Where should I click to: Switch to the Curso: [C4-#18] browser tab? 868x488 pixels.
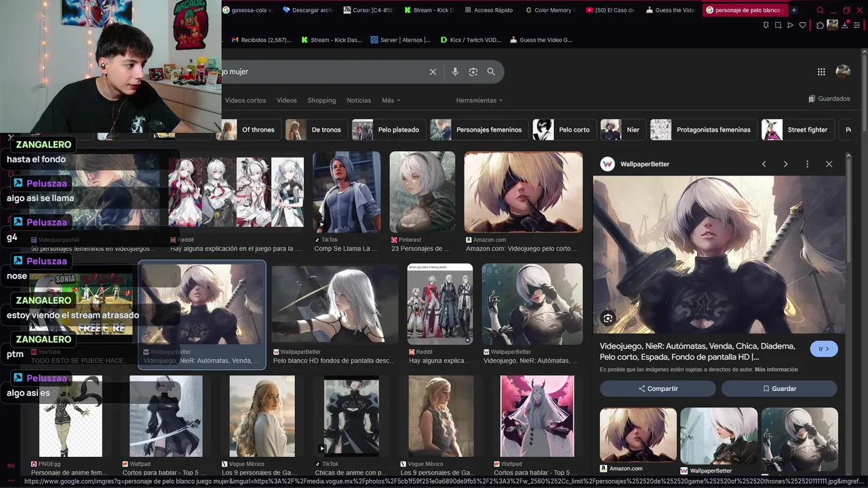(369, 10)
